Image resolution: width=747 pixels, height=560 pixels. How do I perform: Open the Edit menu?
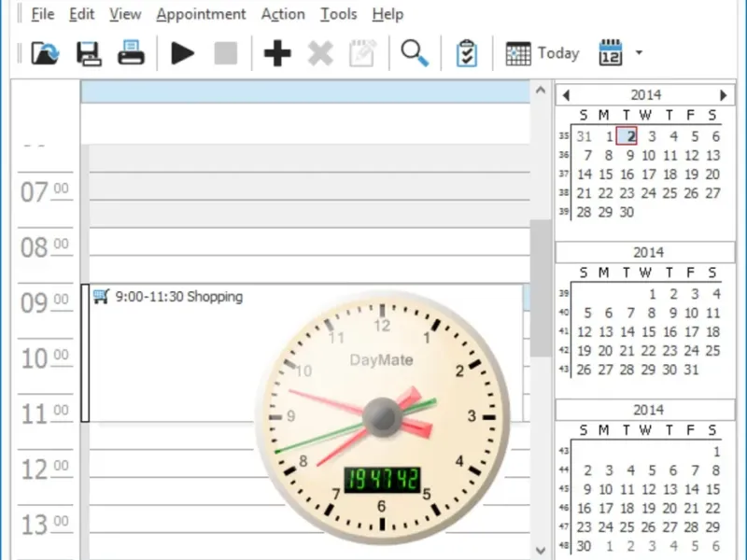click(x=81, y=14)
